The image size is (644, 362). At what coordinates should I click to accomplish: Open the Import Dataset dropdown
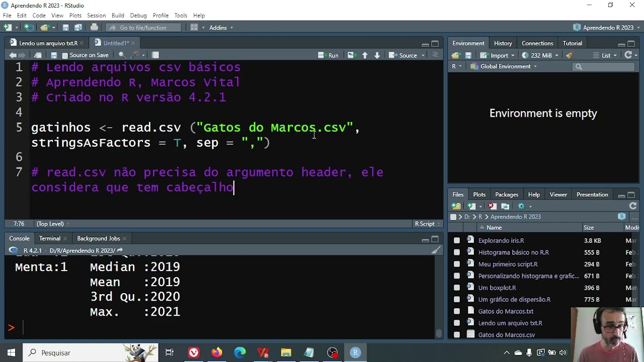pyautogui.click(x=498, y=55)
